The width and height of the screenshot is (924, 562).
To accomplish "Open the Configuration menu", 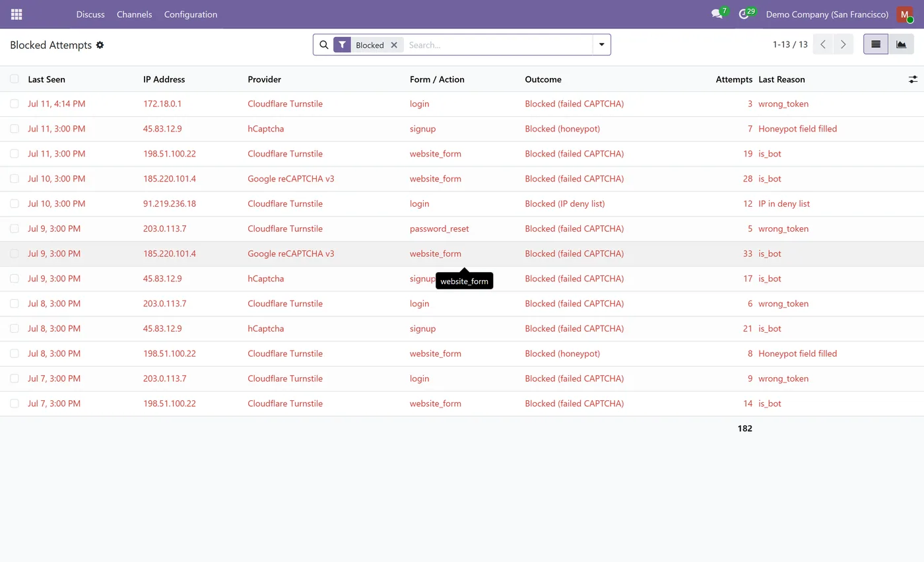I will tap(191, 14).
